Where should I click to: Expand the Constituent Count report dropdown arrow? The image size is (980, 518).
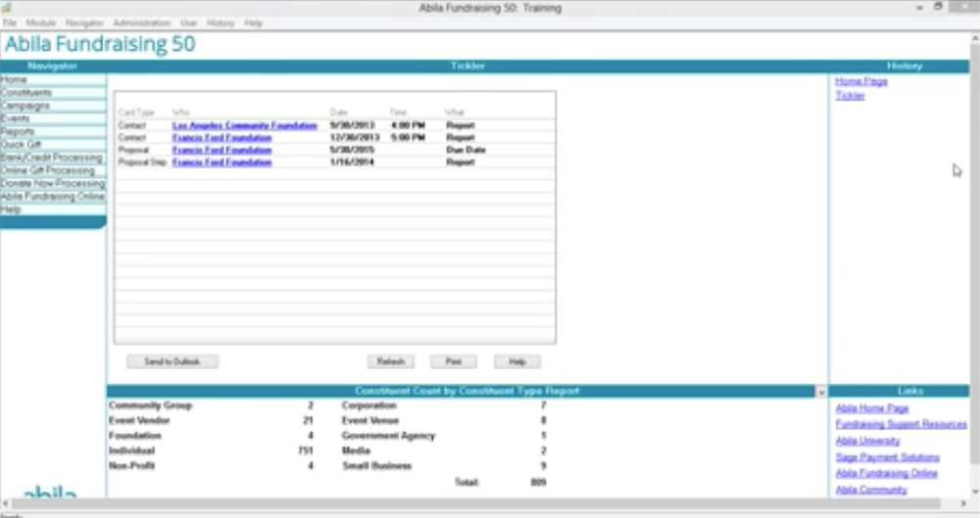pyautogui.click(x=821, y=392)
